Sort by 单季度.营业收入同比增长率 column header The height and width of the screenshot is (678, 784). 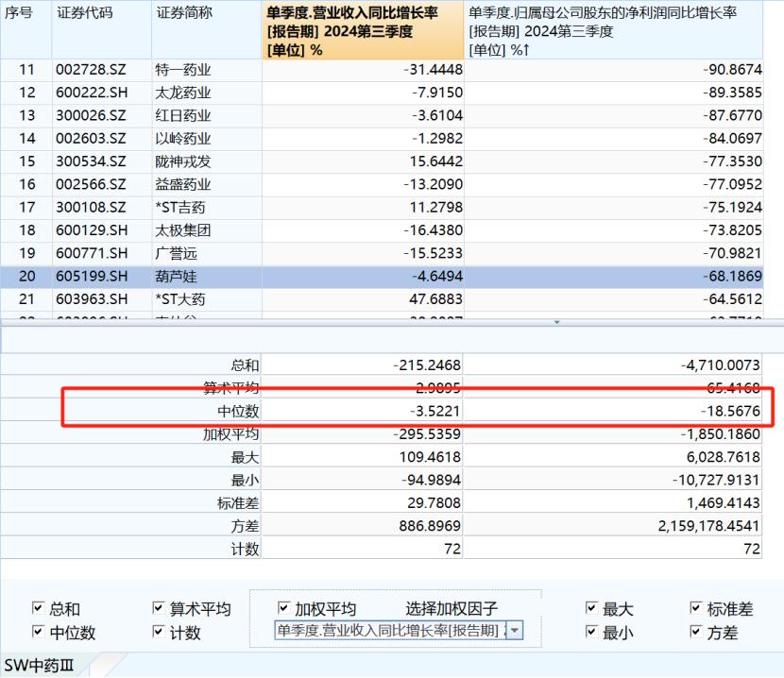[363, 30]
